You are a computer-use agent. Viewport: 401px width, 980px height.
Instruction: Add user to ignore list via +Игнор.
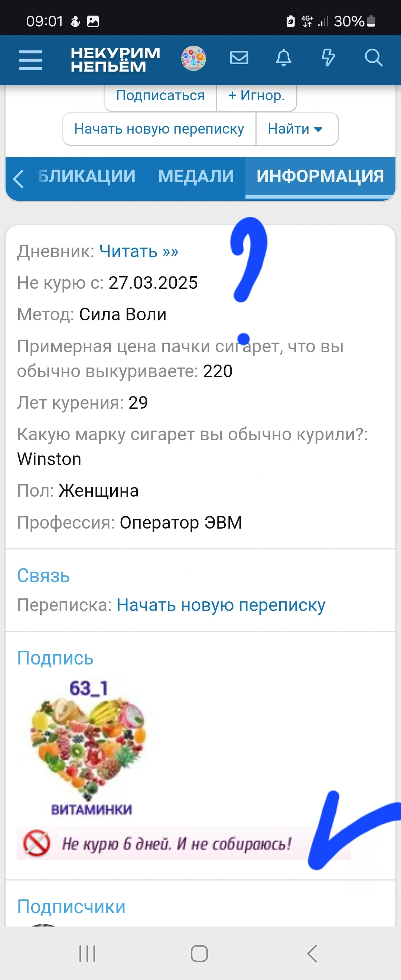(256, 96)
